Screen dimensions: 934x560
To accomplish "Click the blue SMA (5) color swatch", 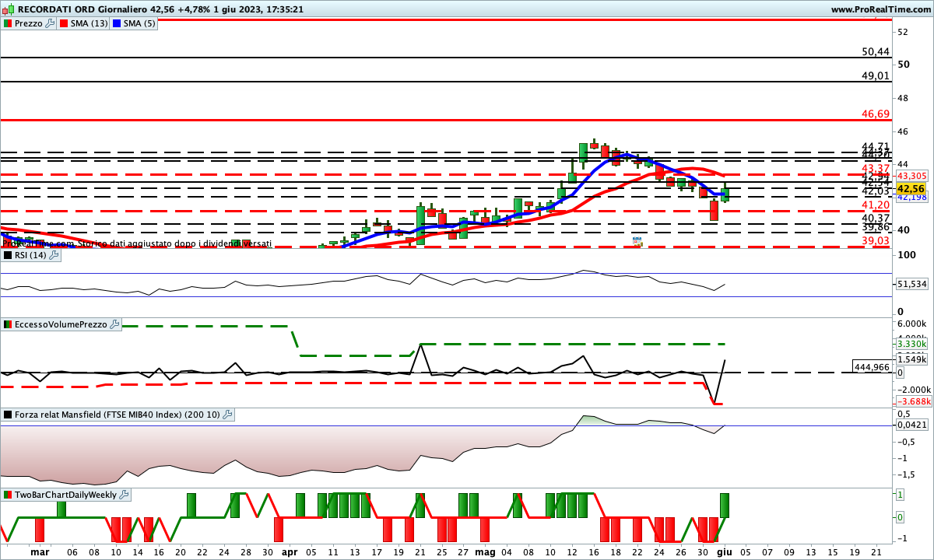I will [118, 23].
